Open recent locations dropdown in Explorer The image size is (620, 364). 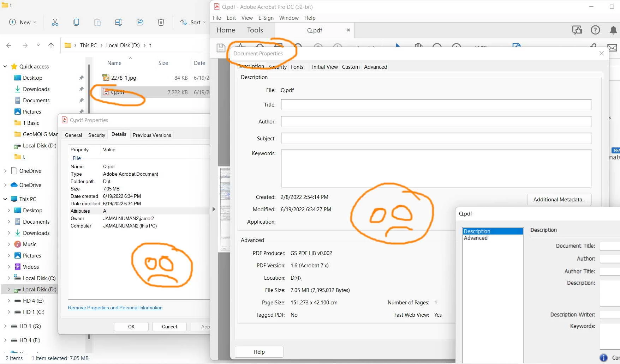[x=38, y=45]
